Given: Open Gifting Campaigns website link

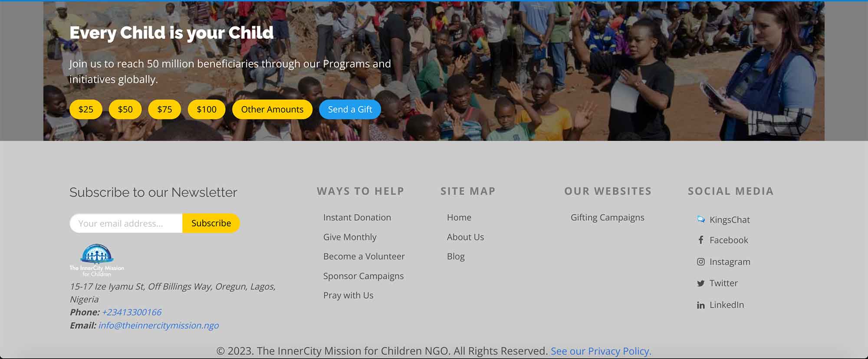Looking at the screenshot, I should 607,218.
